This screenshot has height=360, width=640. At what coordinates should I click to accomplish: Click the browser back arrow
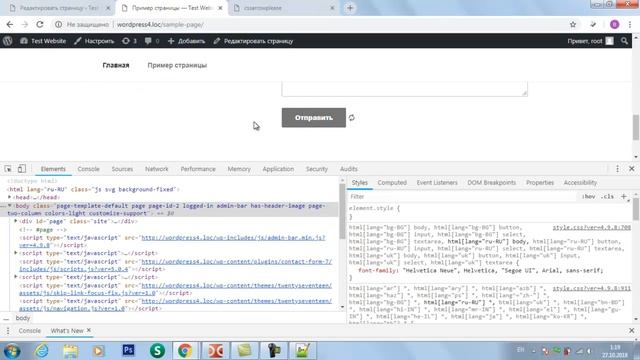pos(10,24)
